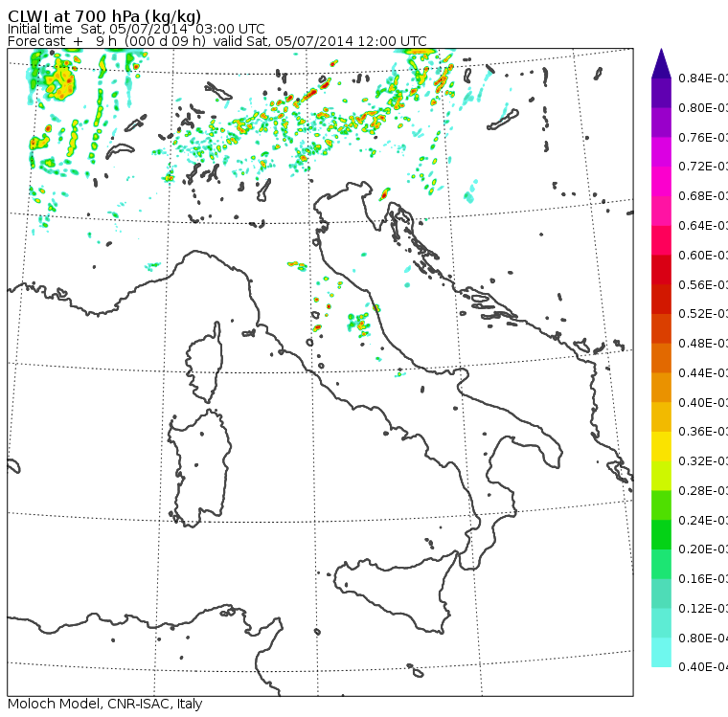Click the 0.84E-03 legend label
The image size is (728, 717).
pyautogui.click(x=703, y=78)
